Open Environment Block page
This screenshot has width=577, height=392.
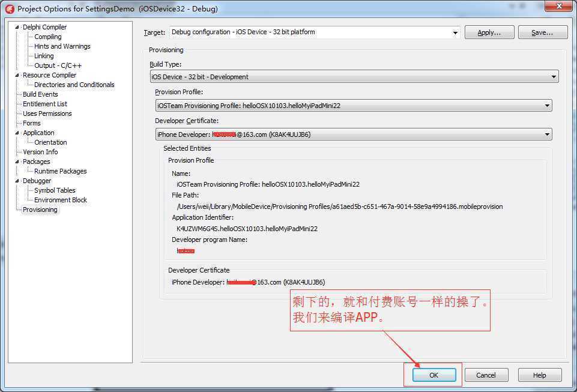pyautogui.click(x=61, y=199)
